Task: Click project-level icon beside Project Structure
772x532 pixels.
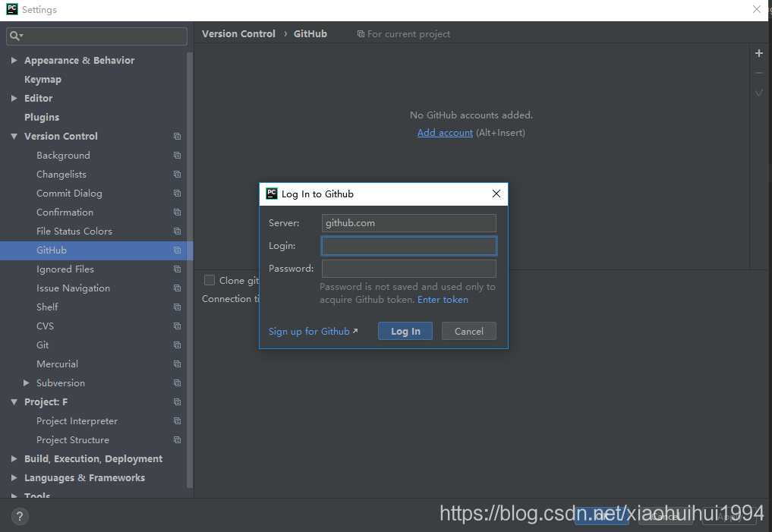Action: [x=177, y=440]
